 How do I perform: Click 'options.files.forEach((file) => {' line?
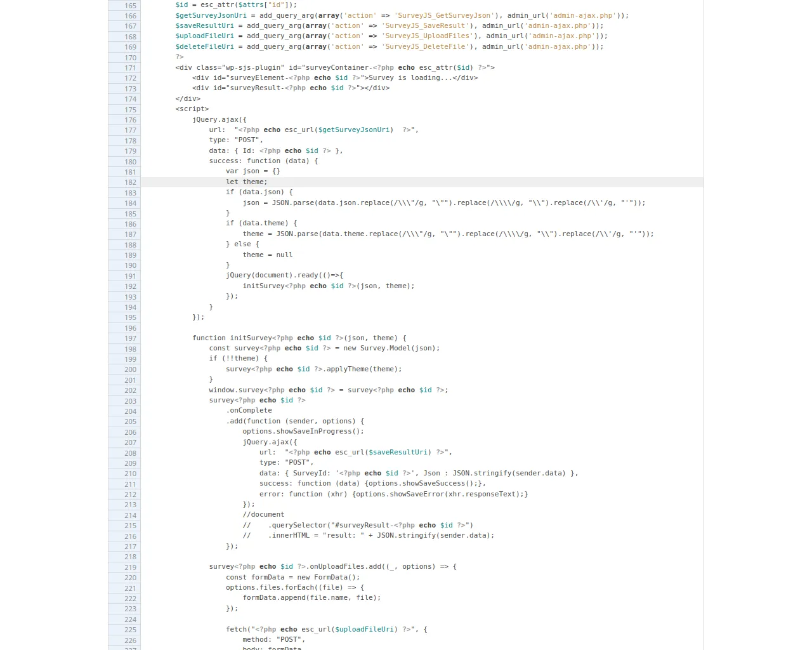[x=295, y=588]
